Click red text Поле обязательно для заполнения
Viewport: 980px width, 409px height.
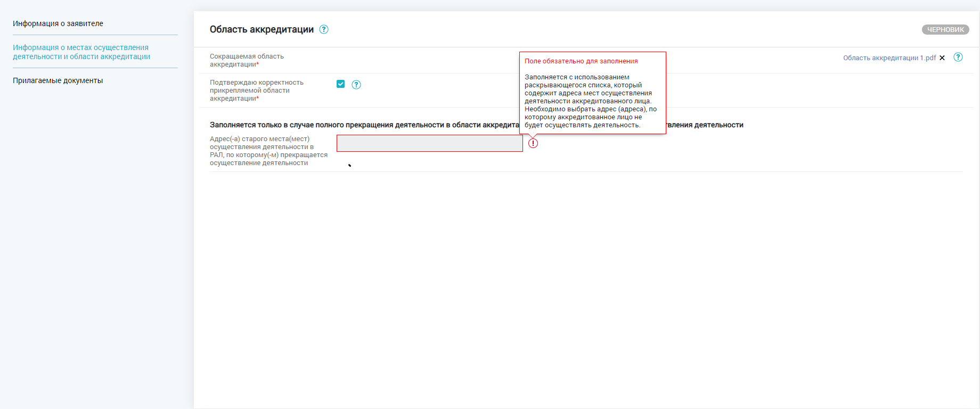pyautogui.click(x=581, y=61)
